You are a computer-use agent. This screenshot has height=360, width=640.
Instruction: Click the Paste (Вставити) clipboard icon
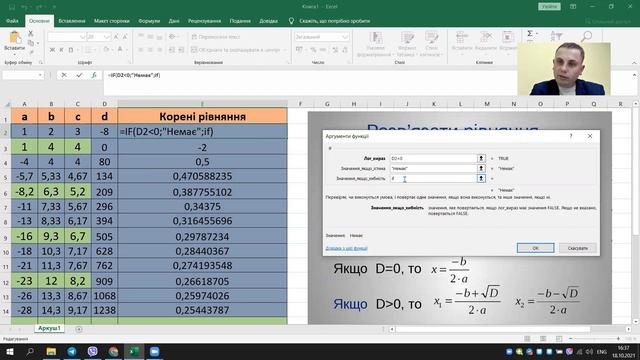pyautogui.click(x=15, y=38)
